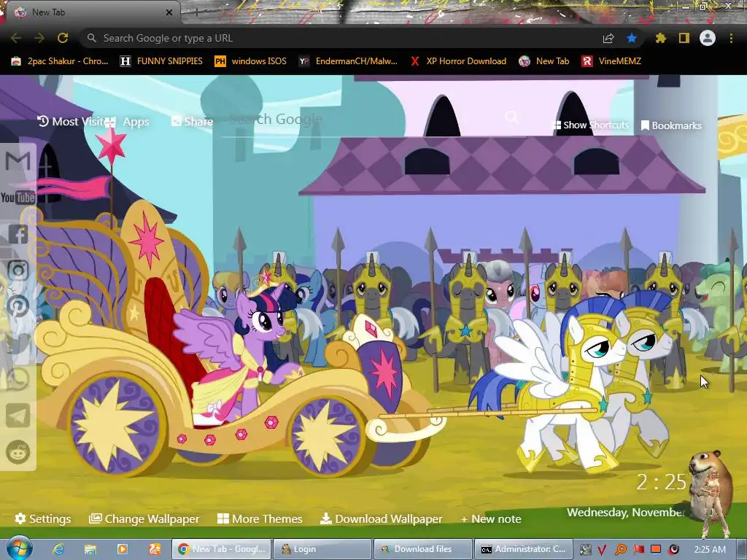Open the 2pac Shakur bookmark

click(60, 61)
